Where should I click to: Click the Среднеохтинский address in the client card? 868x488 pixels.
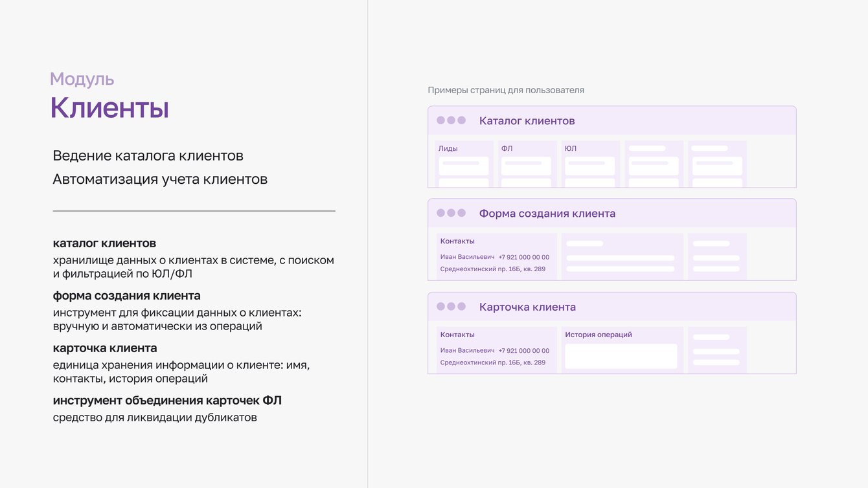tap(493, 362)
